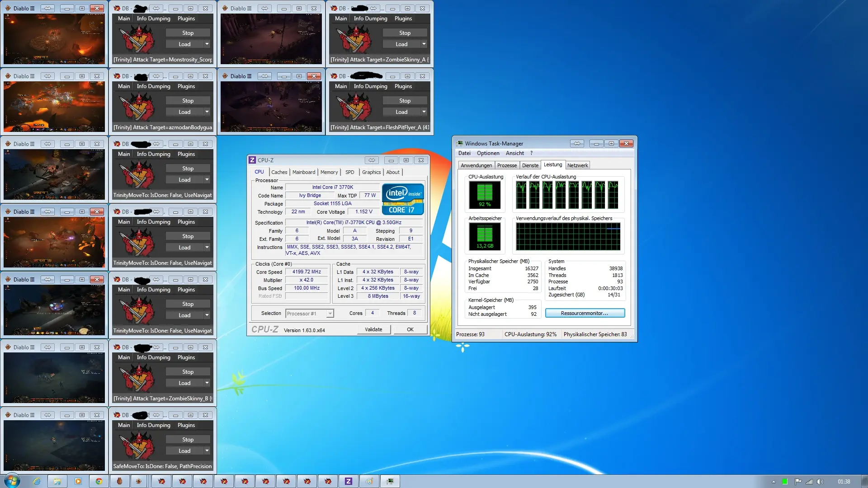
Task: Open the Processor #1 selection combo box
Action: tap(310, 313)
